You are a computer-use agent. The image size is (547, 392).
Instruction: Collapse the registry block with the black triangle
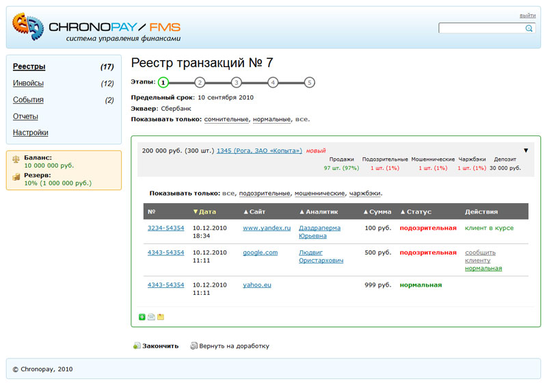click(526, 150)
